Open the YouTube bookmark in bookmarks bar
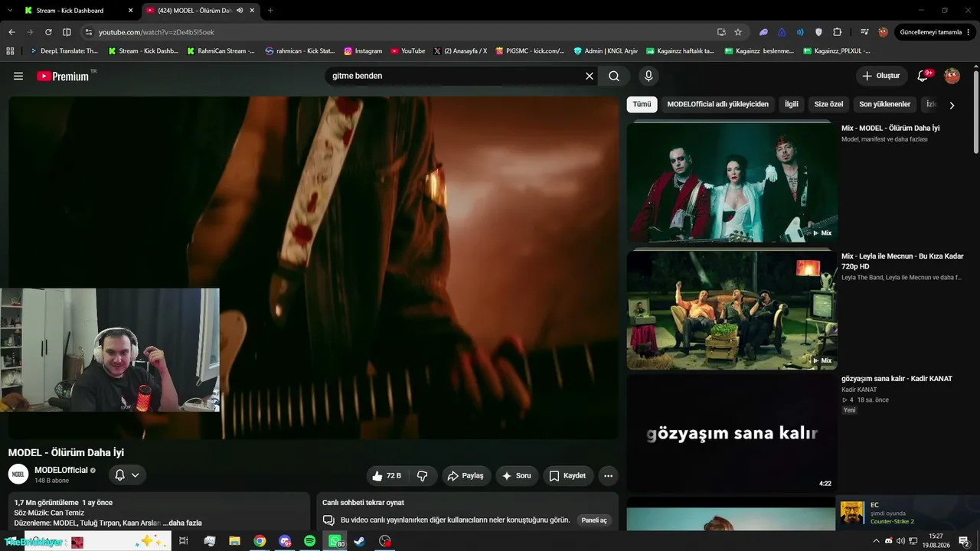Viewport: 980px width, 551px height. 408,51
